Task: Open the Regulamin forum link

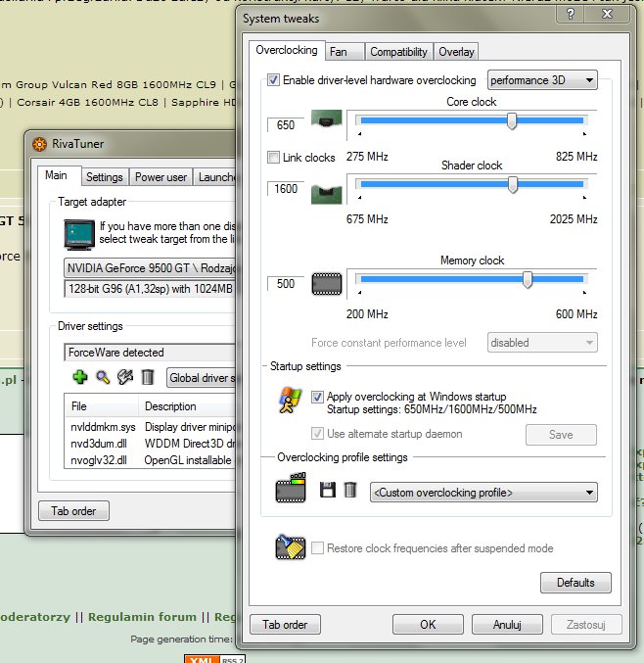Action: click(142, 617)
